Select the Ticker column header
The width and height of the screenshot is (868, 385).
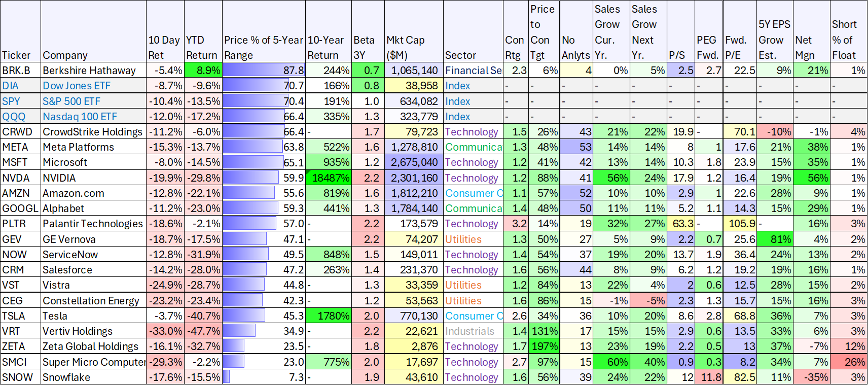21,31
